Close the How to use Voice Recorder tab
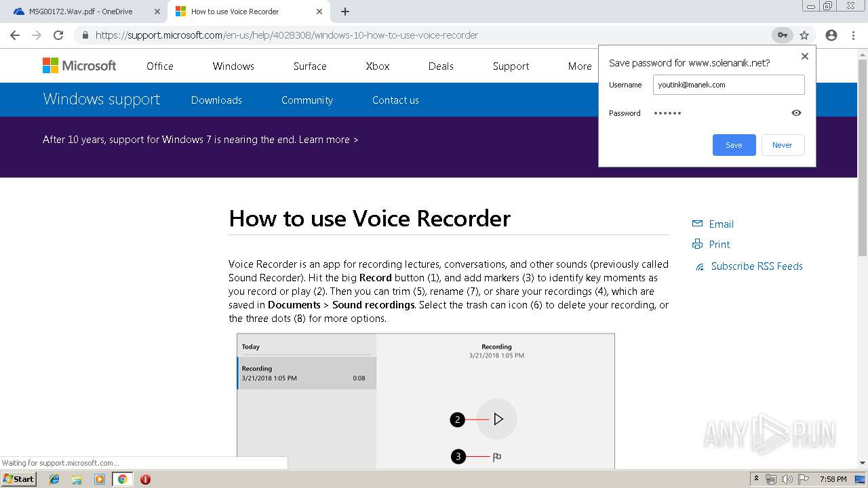The width and height of the screenshot is (868, 488). coord(320,12)
